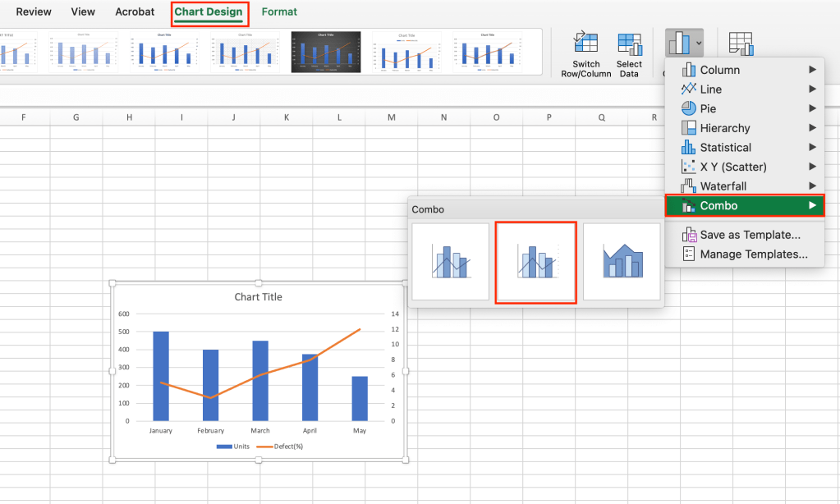This screenshot has height=504, width=840.
Task: Click the April axis label
Action: pos(310,431)
